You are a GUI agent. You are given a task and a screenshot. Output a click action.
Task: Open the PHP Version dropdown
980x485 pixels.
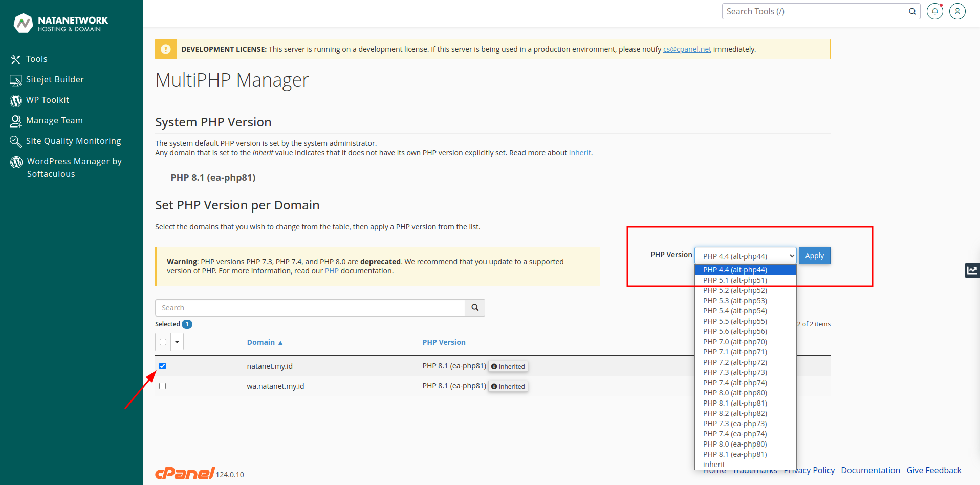tap(745, 256)
